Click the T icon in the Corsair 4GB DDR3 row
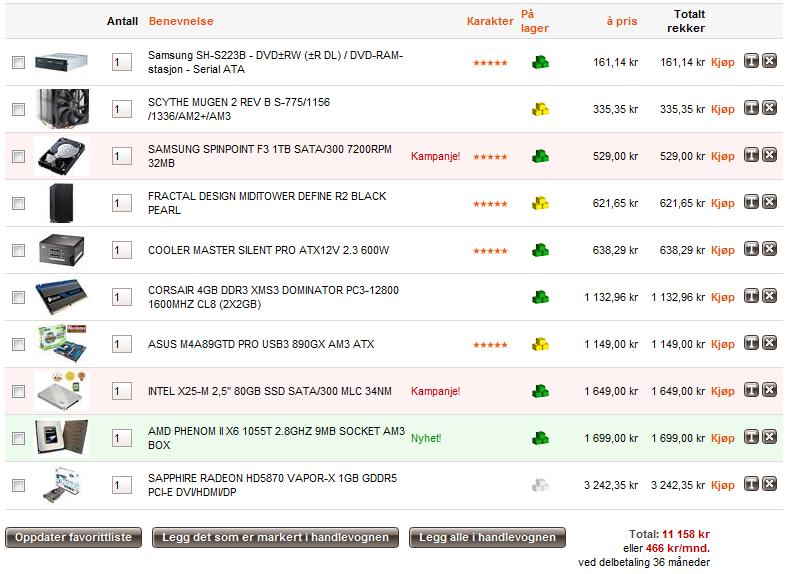This screenshot has height=574, width=787. coord(751,296)
